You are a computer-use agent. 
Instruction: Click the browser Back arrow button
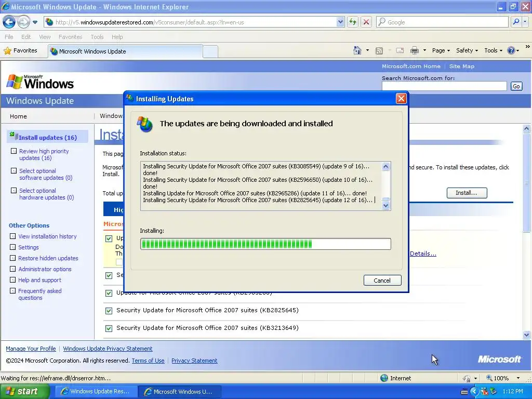[9, 22]
